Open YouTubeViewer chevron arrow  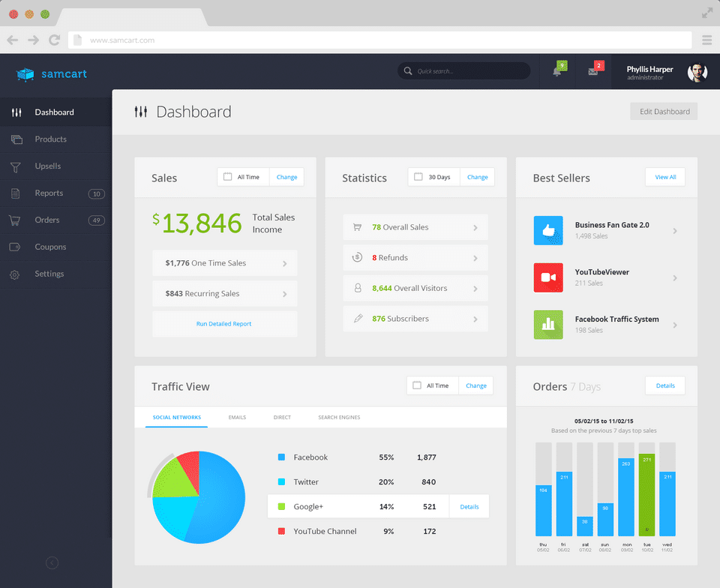coord(674,278)
